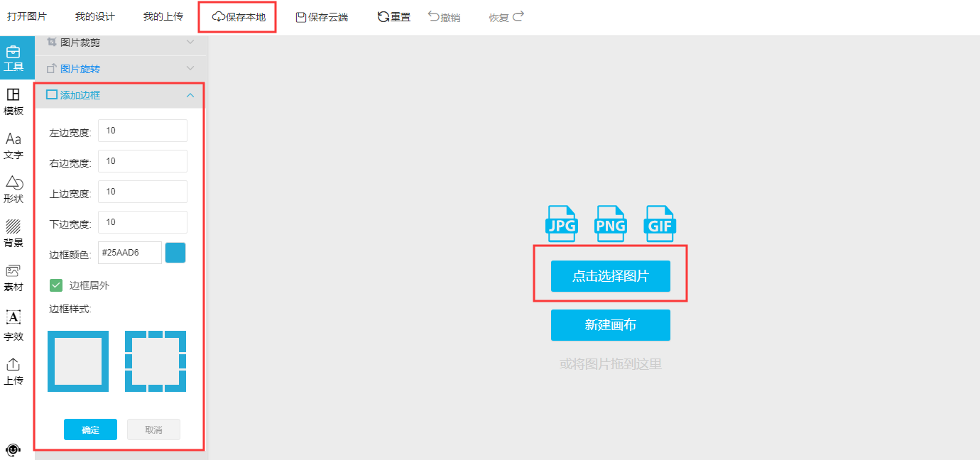The image size is (980, 460).
Task: Open the blue border color swatch
Action: [x=175, y=253]
